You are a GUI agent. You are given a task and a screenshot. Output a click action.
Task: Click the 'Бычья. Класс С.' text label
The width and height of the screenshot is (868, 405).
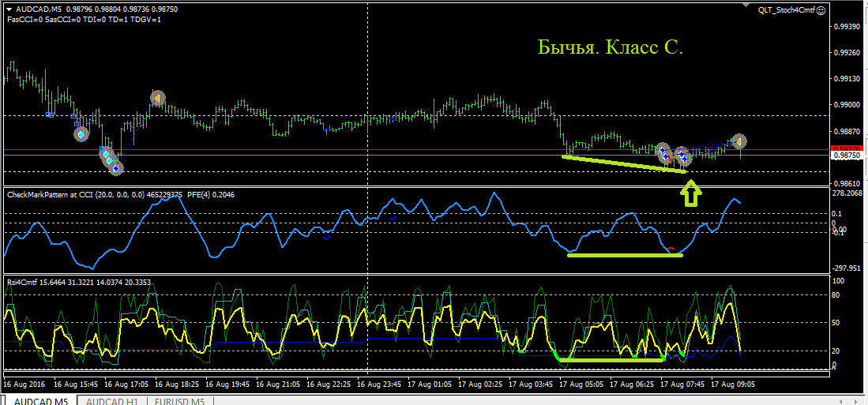611,48
